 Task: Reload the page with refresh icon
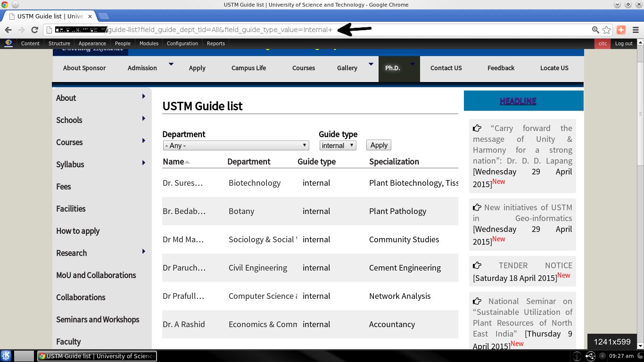coord(34,30)
